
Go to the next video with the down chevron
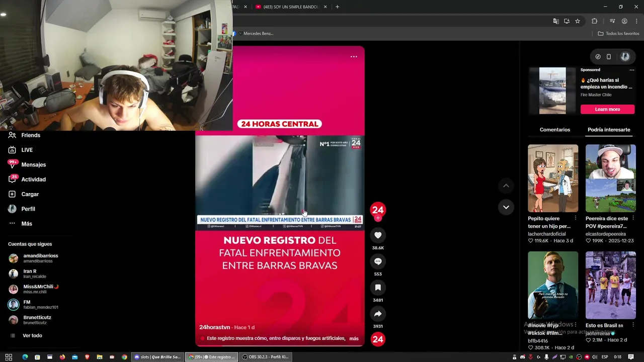point(506,207)
